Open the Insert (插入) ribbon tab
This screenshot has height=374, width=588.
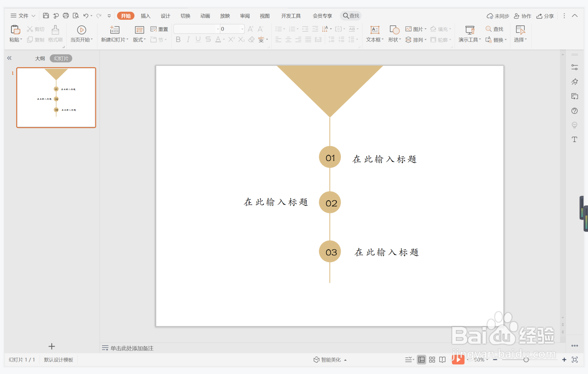point(145,16)
